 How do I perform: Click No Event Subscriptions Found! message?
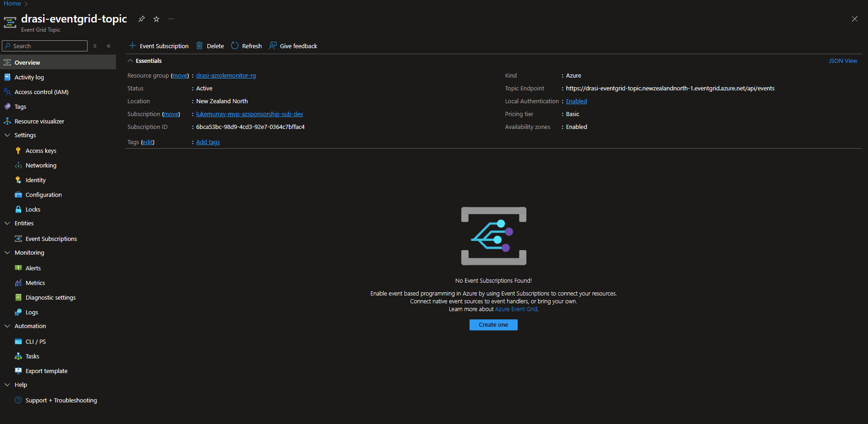[x=493, y=280]
